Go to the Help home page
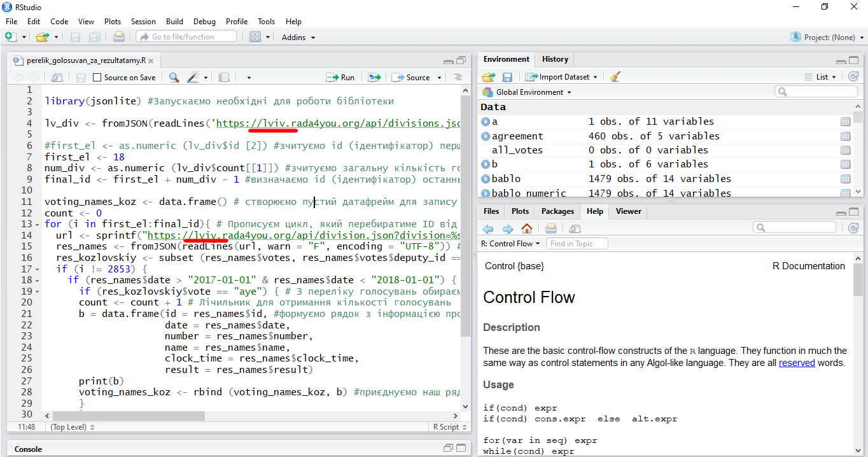Screen dimensions: 868x457 [527, 229]
